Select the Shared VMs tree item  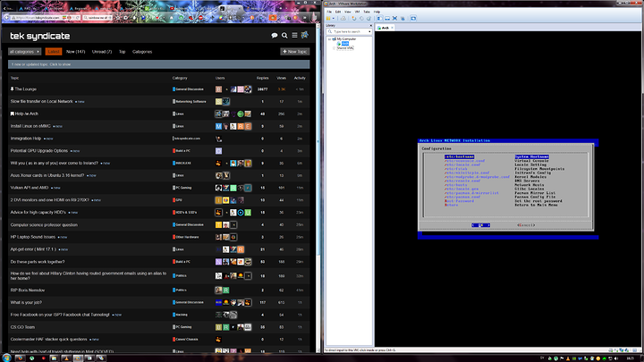[x=345, y=48]
